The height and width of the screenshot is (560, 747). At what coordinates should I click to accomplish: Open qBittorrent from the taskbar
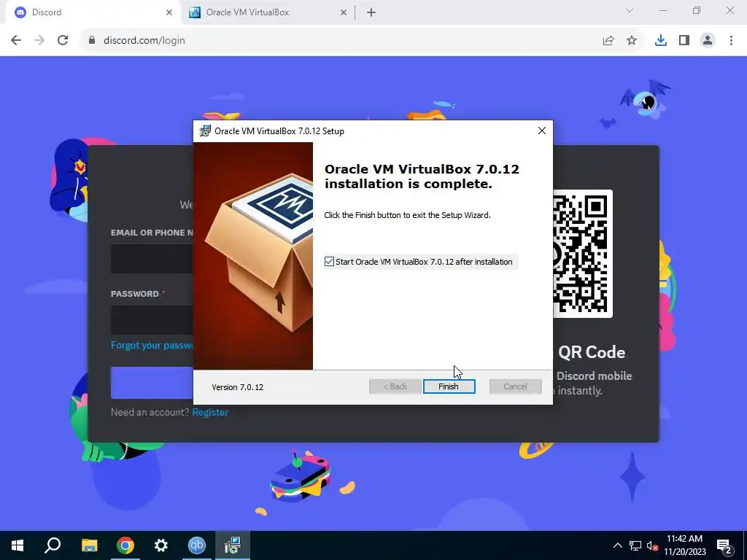(x=197, y=545)
